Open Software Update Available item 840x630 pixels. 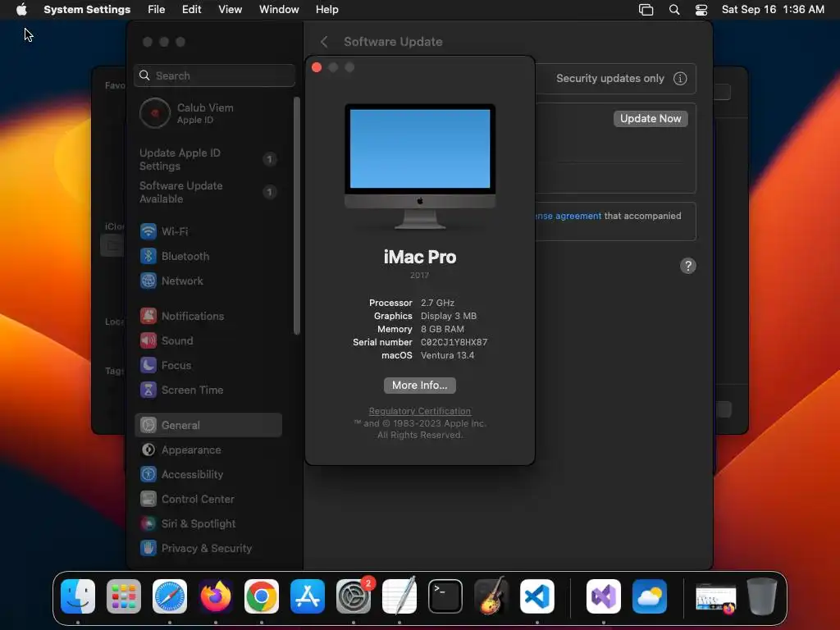pos(208,192)
